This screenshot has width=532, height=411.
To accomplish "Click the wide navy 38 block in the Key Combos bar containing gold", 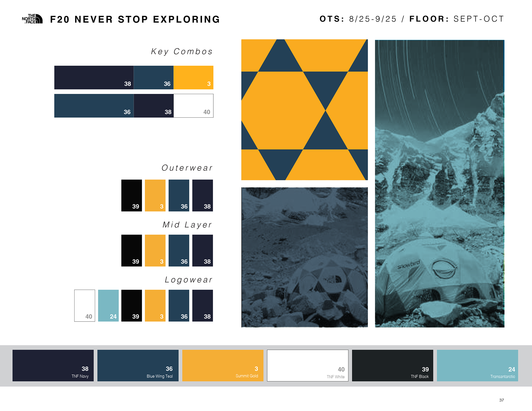I will tap(94, 78).
